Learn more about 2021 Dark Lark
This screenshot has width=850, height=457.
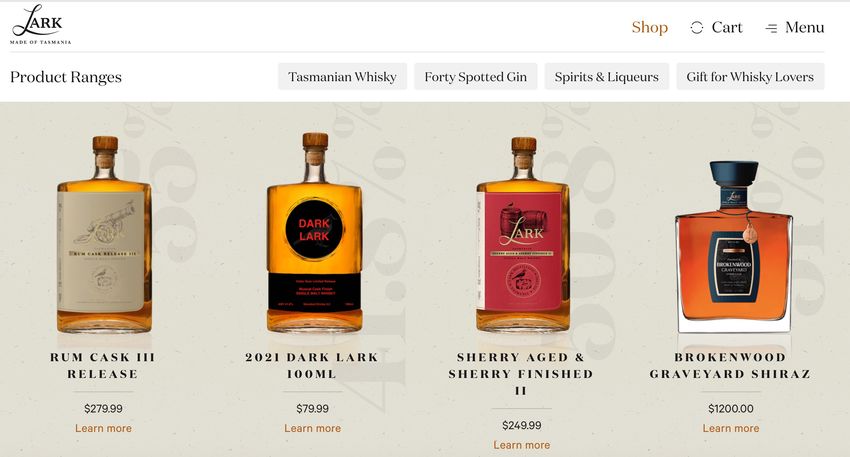[312, 428]
